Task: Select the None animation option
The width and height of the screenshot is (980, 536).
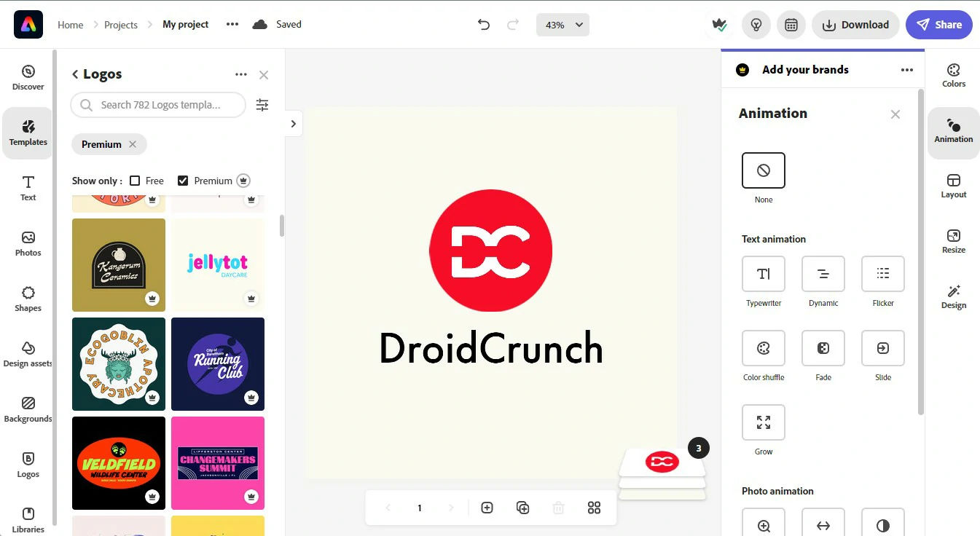Action: 764,170
